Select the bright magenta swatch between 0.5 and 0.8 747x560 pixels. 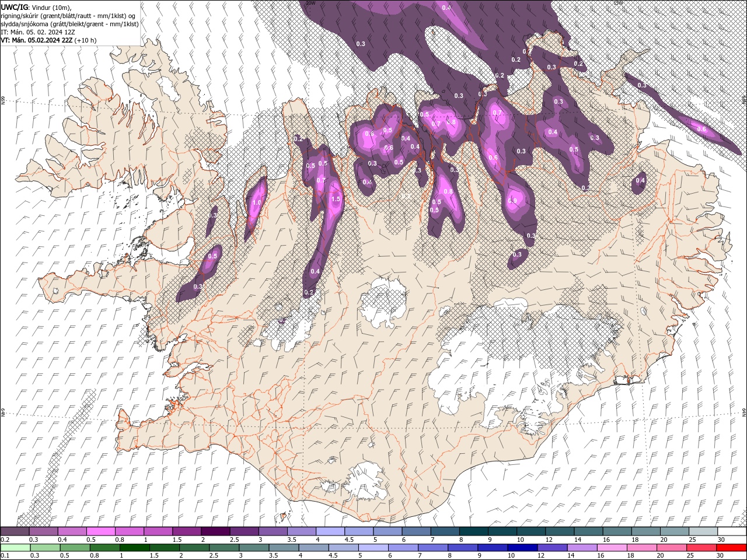coord(101,531)
